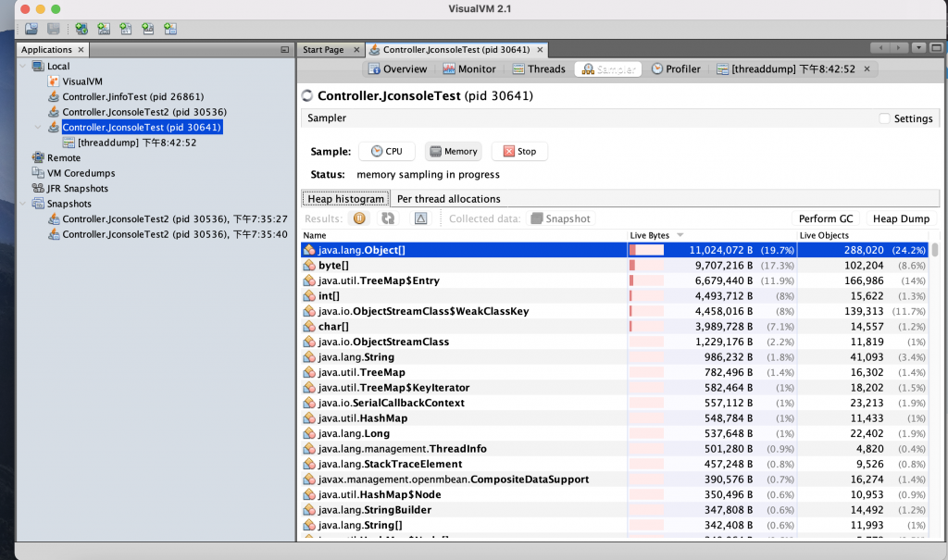Select snapshot Controller.JconsoleTest2 下午7:35:40
Screen dimensions: 948x560
click(x=175, y=234)
